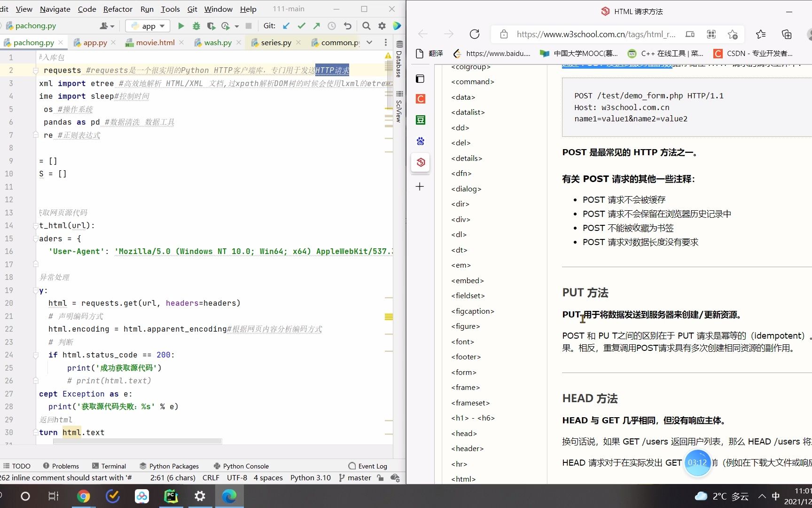Start debugging with the bug icon
The width and height of the screenshot is (812, 508).
[196, 26]
